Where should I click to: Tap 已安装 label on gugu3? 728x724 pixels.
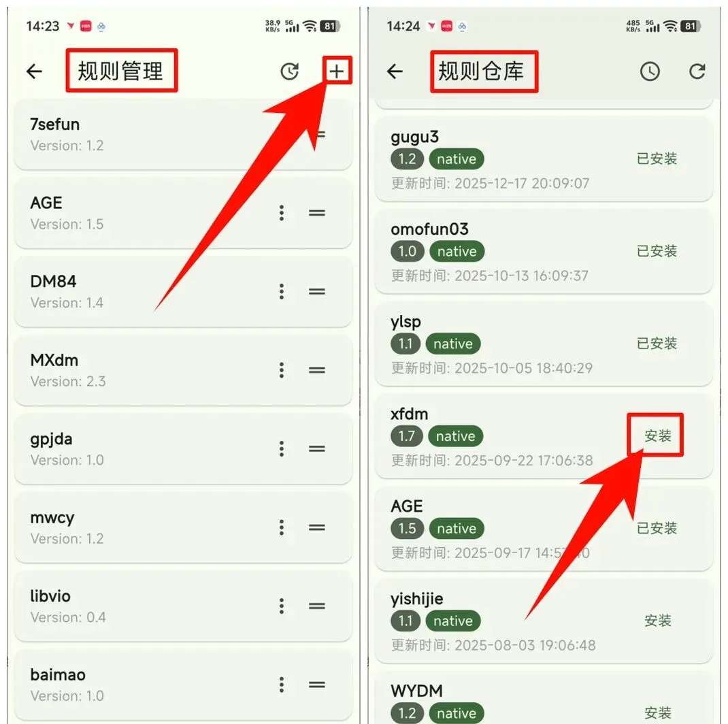[x=657, y=159]
